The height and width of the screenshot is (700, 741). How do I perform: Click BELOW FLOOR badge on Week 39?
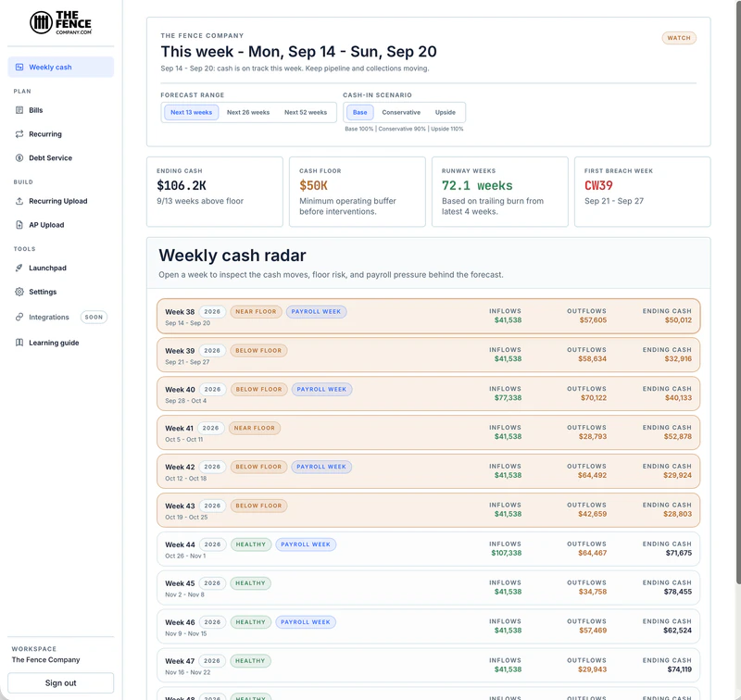pyautogui.click(x=258, y=351)
